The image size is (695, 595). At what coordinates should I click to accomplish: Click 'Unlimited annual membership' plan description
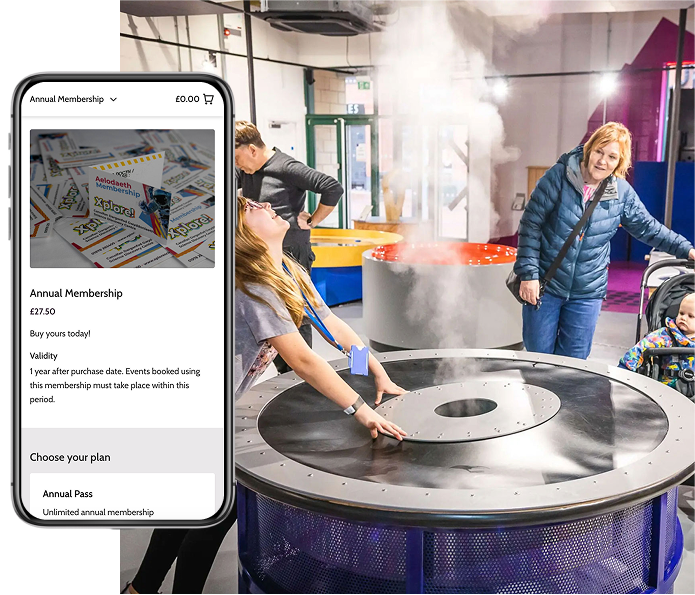tap(98, 512)
